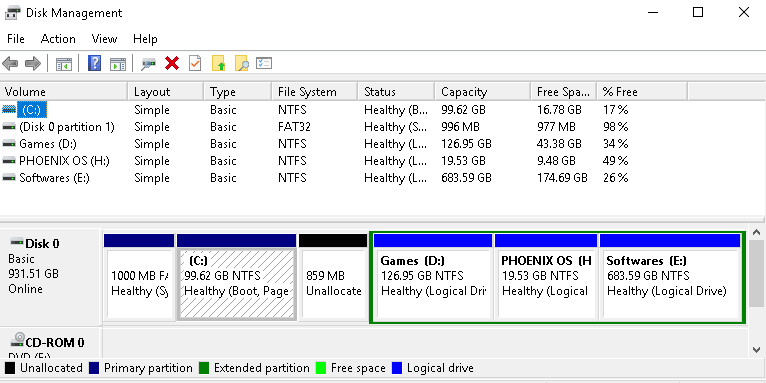Select the 1000 MB system partition block
Viewport: 766px width, 383px height.
click(x=139, y=277)
